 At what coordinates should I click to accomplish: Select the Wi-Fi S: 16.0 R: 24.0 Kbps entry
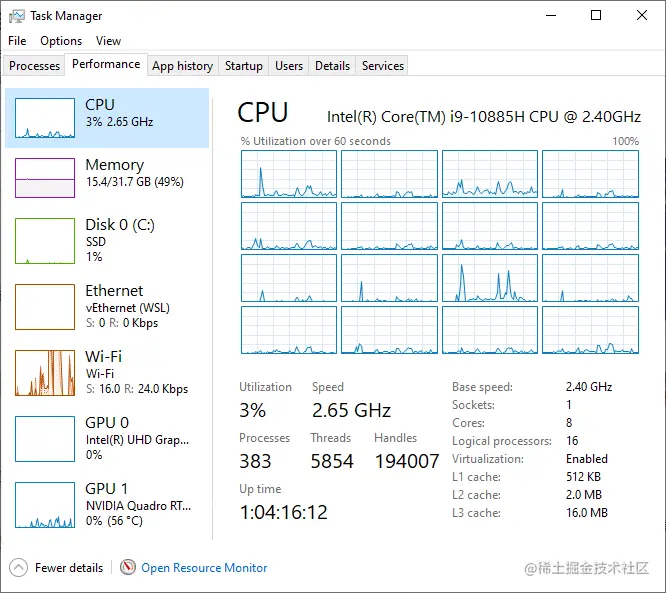(x=107, y=373)
